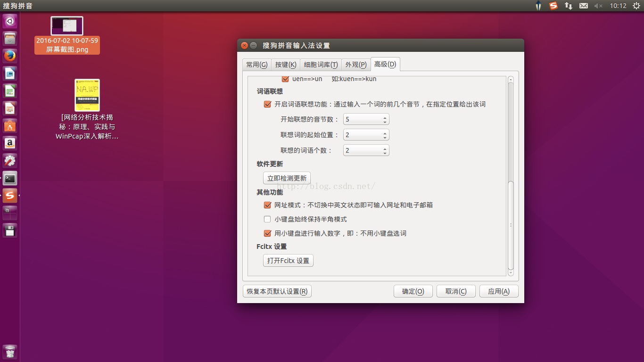Click 恢复本页默认设置(R) button

click(277, 291)
